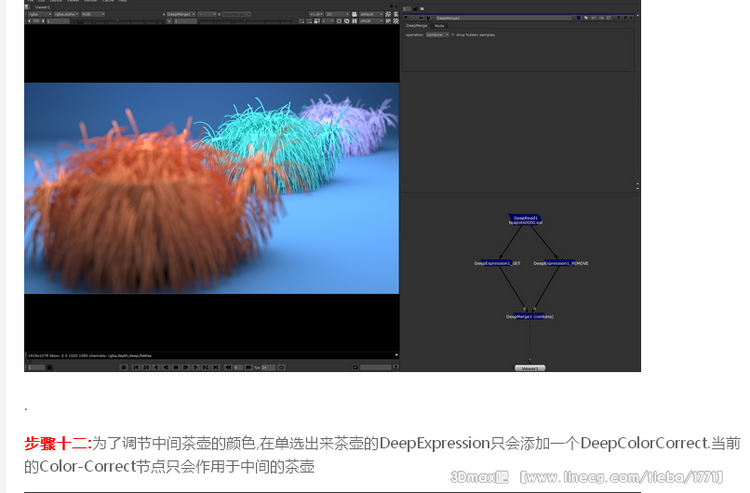
Task: Click the fps value field
Action: point(268,367)
